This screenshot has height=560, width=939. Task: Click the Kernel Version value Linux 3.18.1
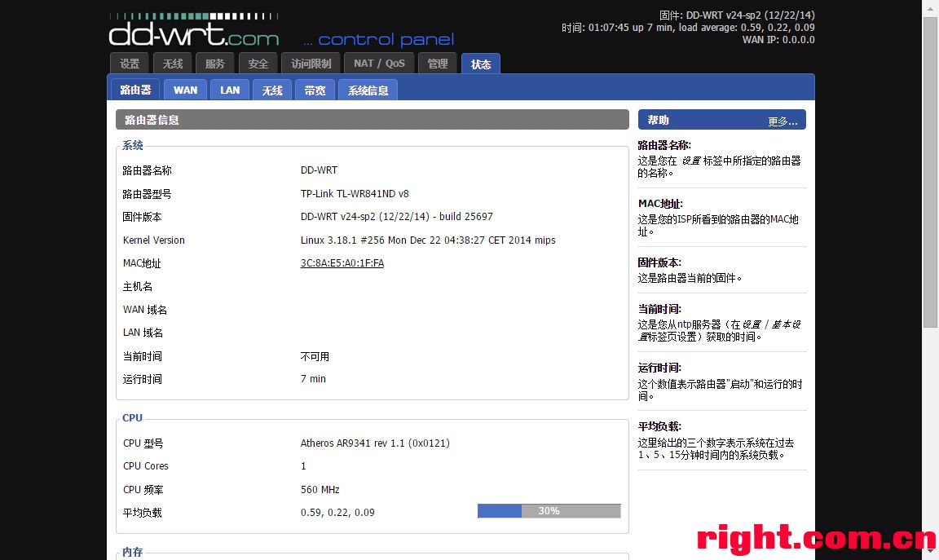coord(428,240)
